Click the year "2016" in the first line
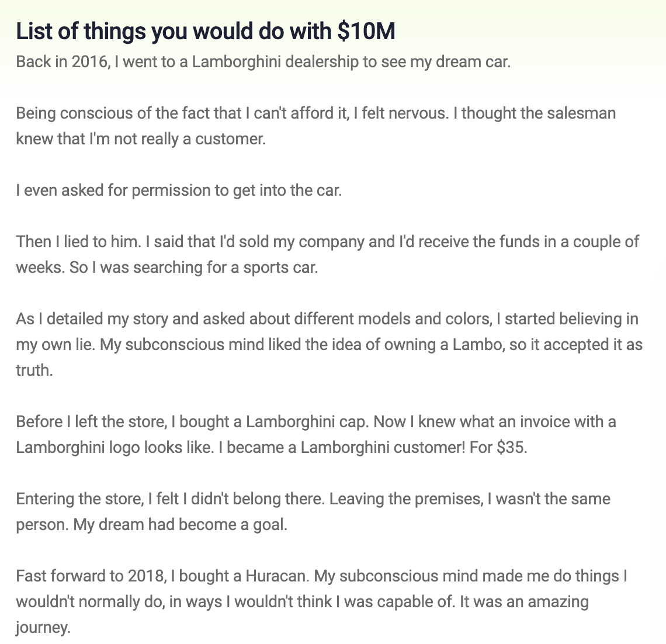This screenshot has height=644, width=666. coord(90,61)
